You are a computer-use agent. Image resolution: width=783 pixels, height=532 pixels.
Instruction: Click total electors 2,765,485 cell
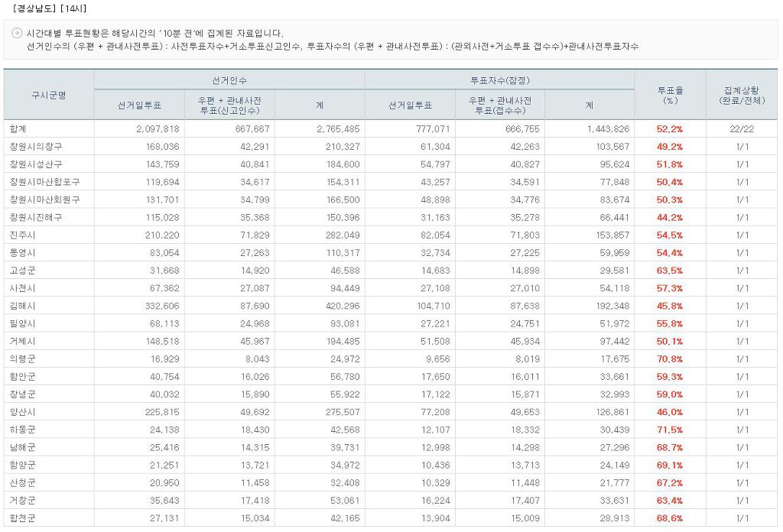click(x=338, y=128)
